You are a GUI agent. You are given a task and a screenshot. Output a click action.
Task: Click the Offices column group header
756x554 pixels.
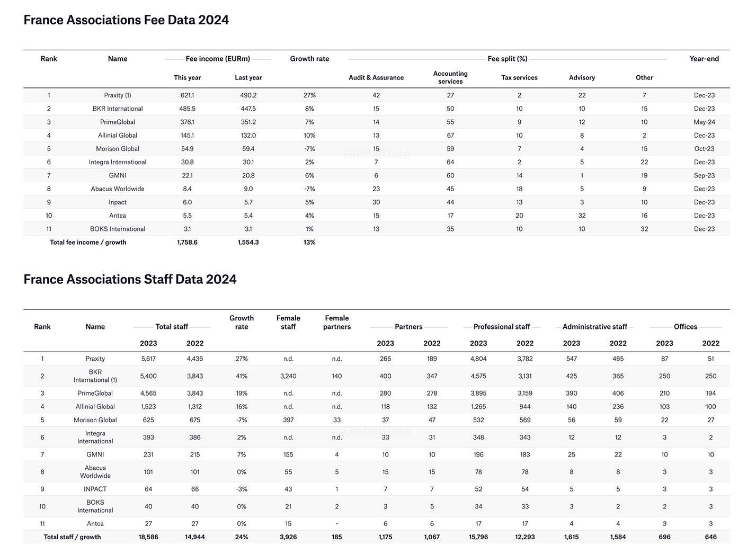pos(686,327)
